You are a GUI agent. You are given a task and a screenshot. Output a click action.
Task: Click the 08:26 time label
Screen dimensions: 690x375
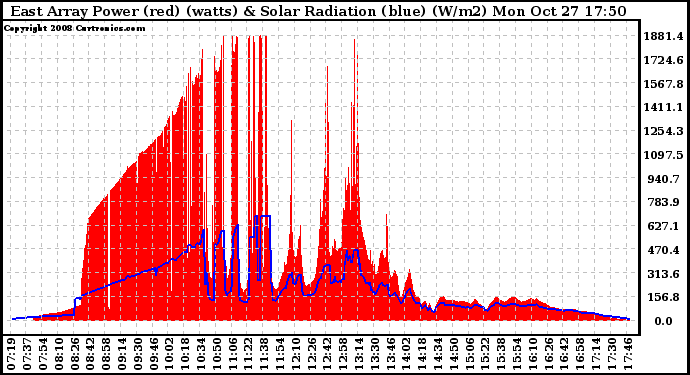(x=75, y=354)
